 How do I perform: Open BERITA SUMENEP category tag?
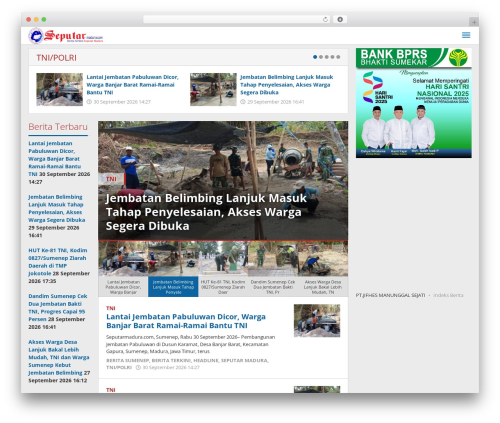tap(127, 360)
